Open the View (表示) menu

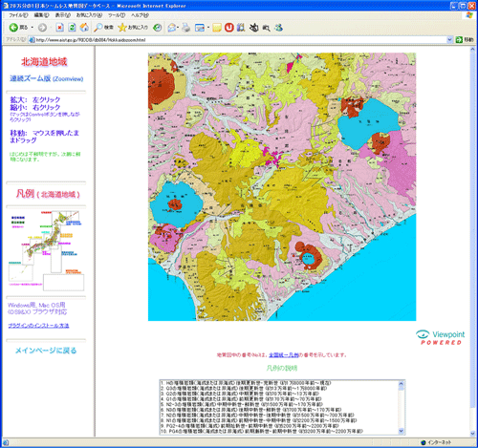click(x=63, y=15)
